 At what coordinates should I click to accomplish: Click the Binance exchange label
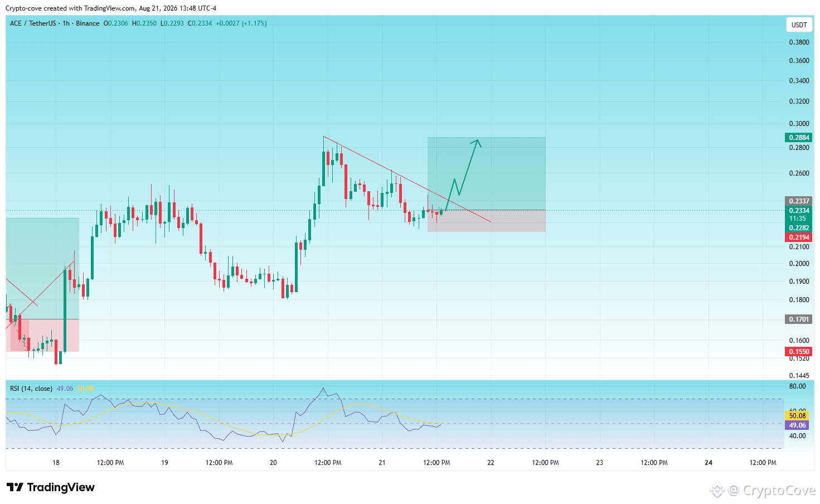(88, 23)
